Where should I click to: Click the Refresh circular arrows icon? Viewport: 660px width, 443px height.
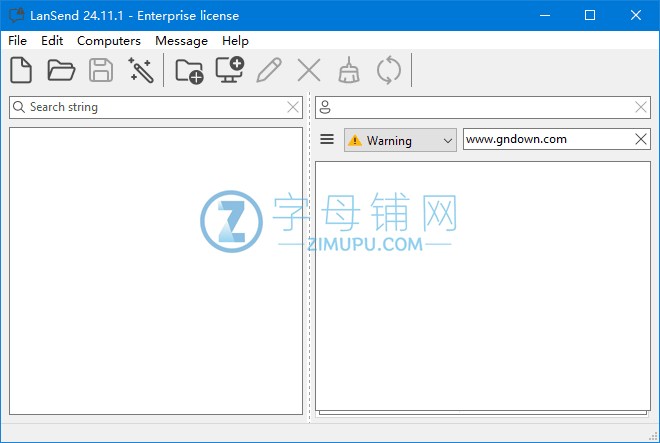[389, 70]
